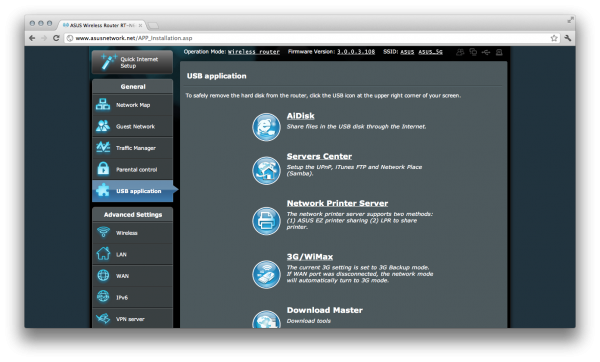This screenshot has width=600, height=362.
Task: Click the Parental control padlock icon
Action: click(x=103, y=169)
